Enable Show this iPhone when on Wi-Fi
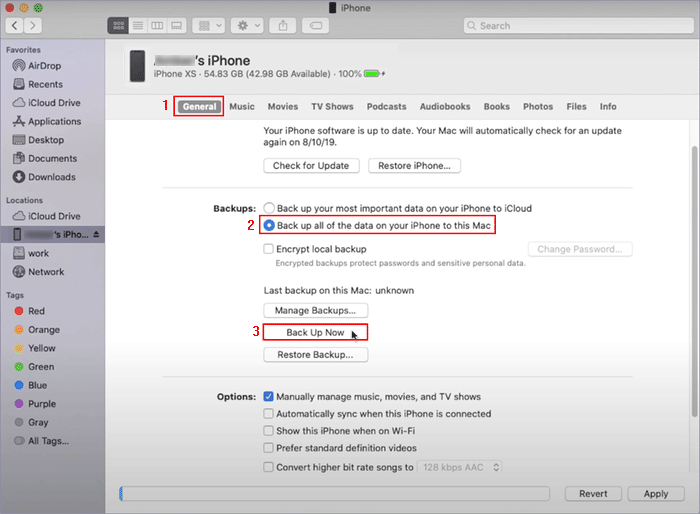 pos(268,431)
